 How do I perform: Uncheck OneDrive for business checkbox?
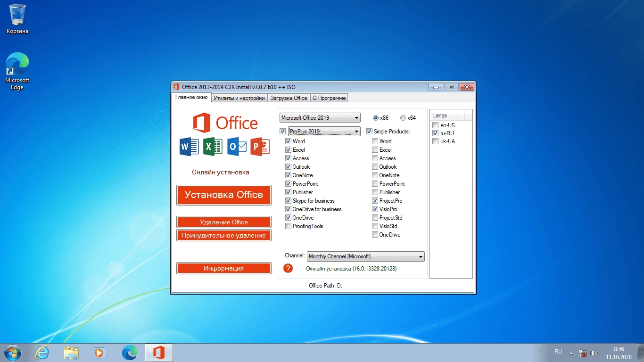288,209
